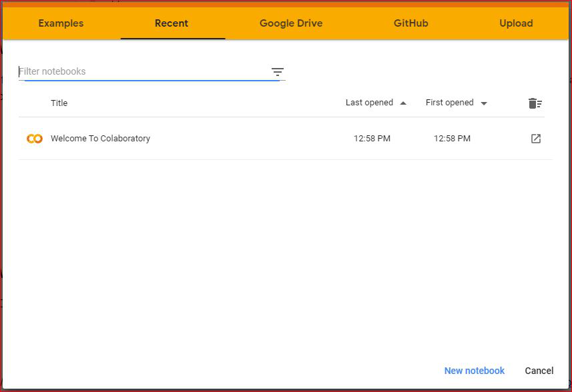Open Welcome notebook in new tab icon
The height and width of the screenshot is (392, 572).
[x=536, y=139]
